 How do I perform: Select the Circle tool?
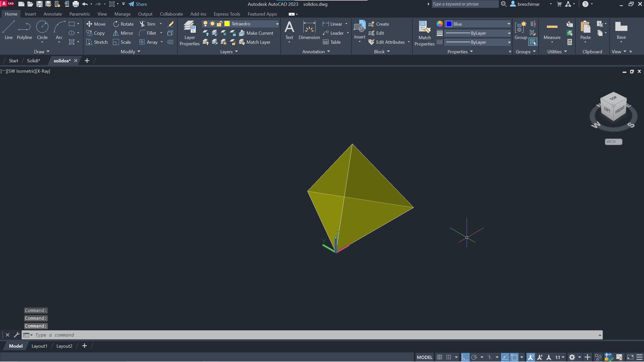coord(42,30)
